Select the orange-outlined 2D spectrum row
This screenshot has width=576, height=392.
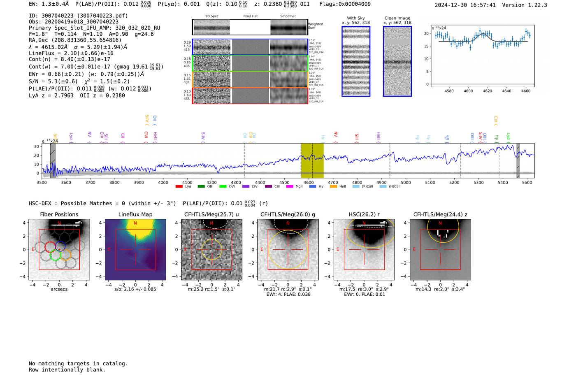(250, 79)
